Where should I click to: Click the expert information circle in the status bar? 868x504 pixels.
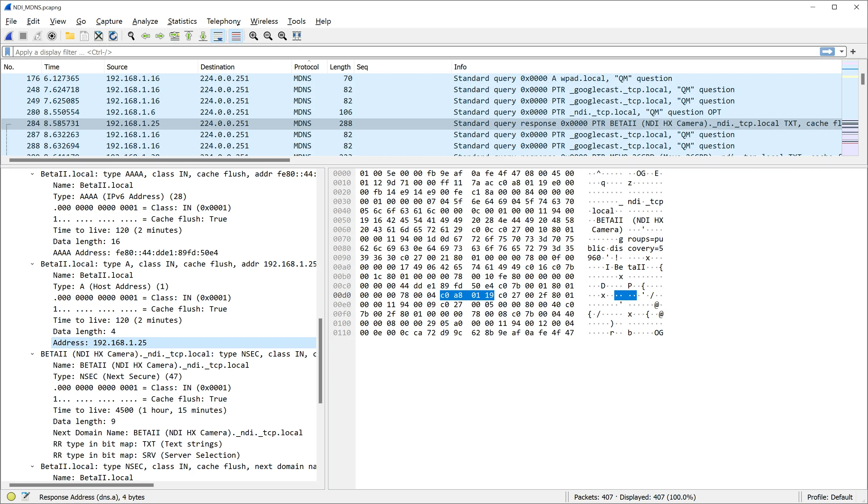click(11, 497)
